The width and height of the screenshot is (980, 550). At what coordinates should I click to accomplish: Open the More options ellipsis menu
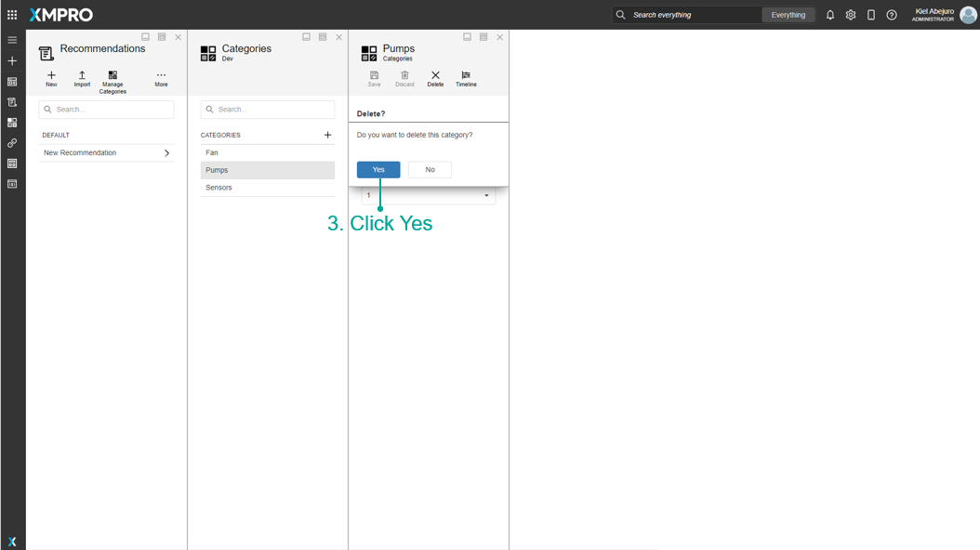pyautogui.click(x=161, y=76)
